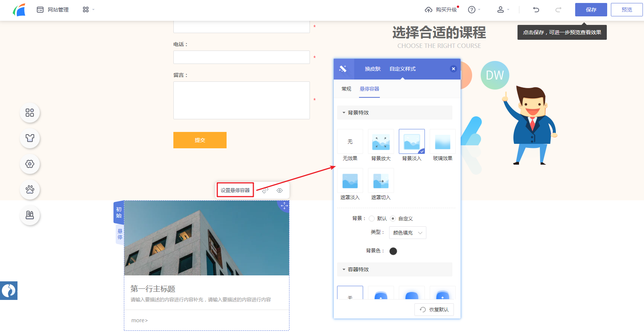The image size is (644, 333).
Task: Select the 无效果 background effect
Action: (350, 142)
